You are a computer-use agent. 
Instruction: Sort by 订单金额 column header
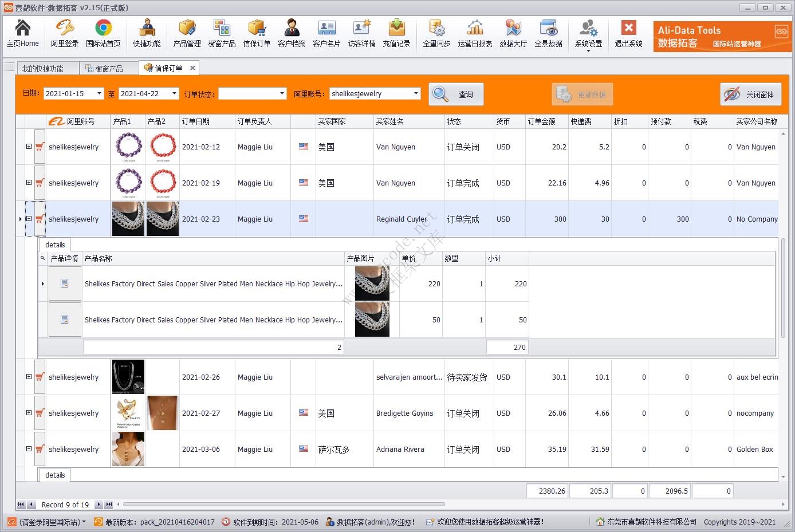click(546, 121)
